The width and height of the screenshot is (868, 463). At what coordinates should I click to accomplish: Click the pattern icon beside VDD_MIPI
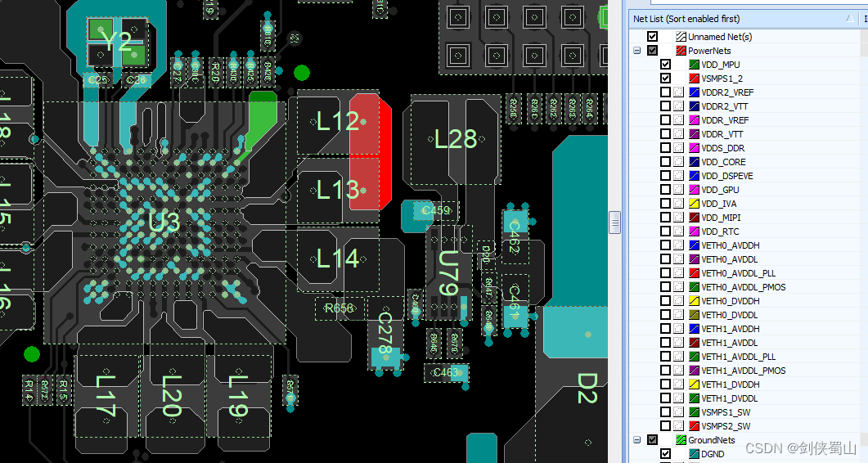click(x=679, y=217)
